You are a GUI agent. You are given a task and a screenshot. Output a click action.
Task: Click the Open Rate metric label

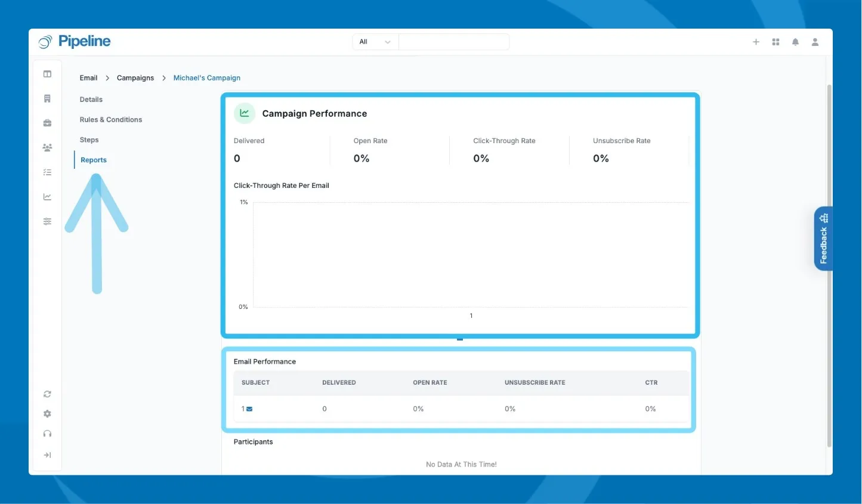[x=370, y=141]
